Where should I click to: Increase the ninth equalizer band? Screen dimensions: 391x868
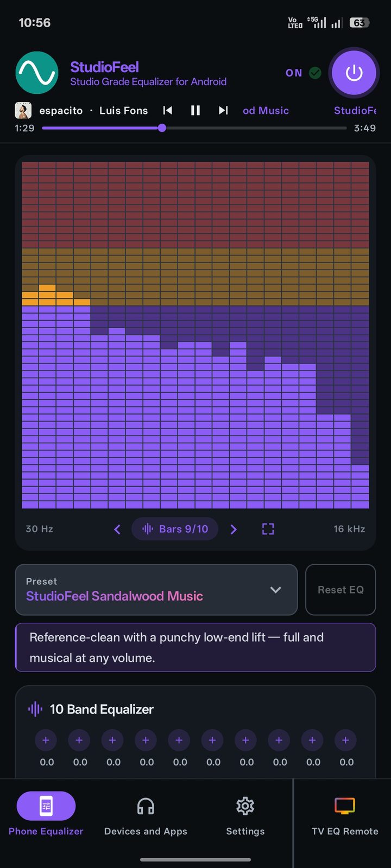tap(312, 741)
